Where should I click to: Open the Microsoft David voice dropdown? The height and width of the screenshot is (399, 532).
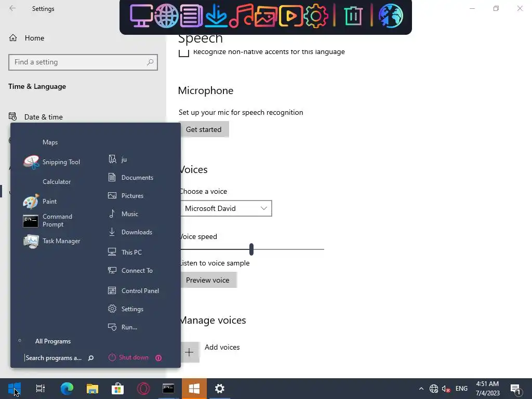coord(226,208)
